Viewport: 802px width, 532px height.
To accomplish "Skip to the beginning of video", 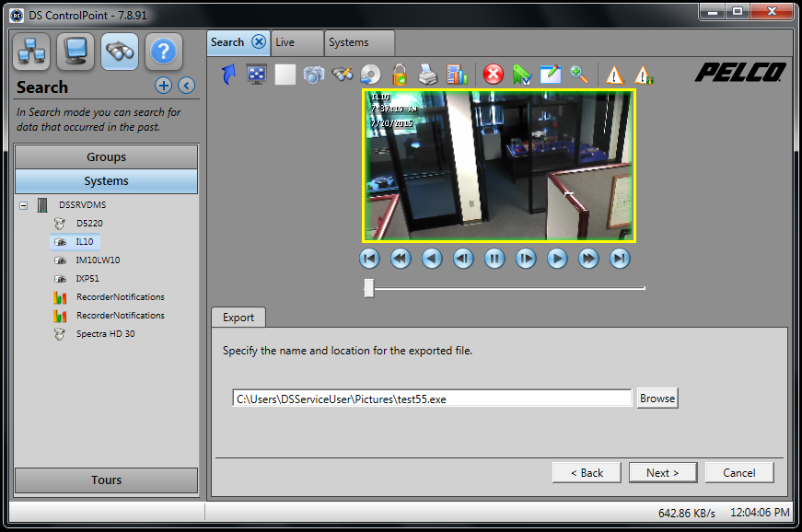I will pyautogui.click(x=369, y=259).
